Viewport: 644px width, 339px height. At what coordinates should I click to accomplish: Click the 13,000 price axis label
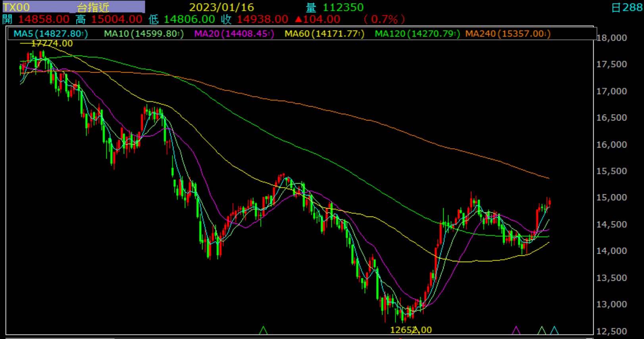point(611,305)
